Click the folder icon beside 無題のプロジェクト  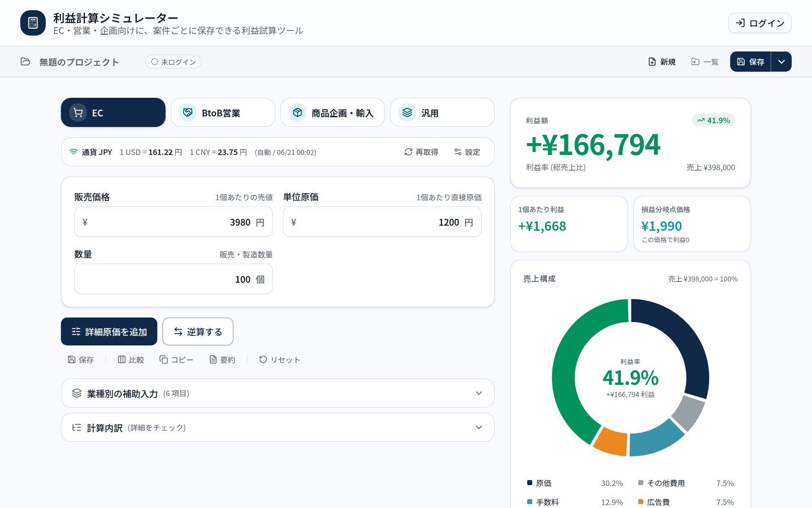tap(25, 62)
